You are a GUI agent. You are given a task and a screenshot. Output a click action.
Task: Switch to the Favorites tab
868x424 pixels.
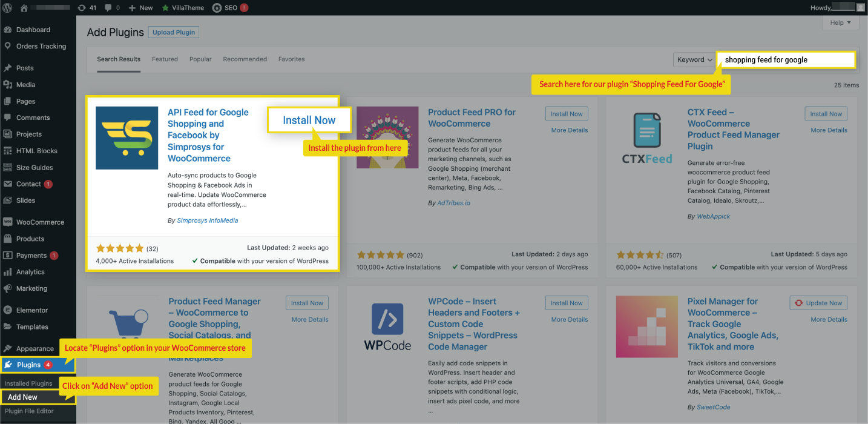coord(291,59)
